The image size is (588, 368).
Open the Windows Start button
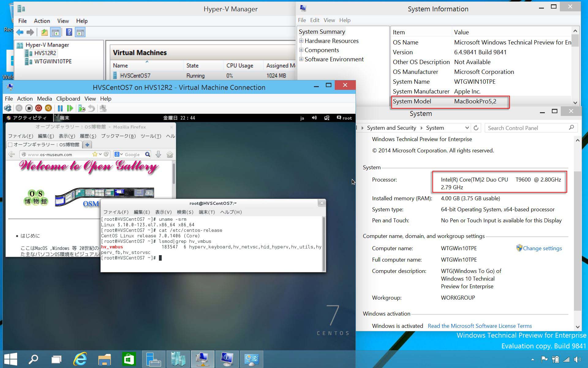click(11, 359)
